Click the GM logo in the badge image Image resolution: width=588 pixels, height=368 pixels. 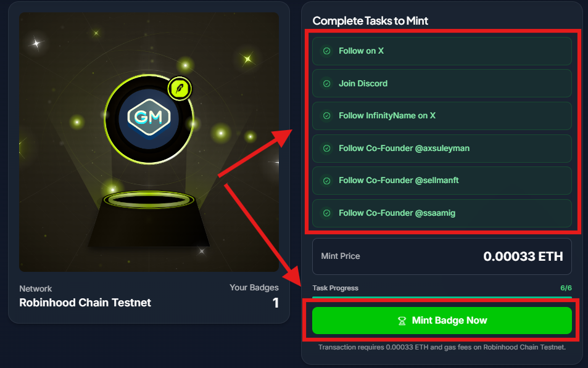pyautogui.click(x=149, y=117)
